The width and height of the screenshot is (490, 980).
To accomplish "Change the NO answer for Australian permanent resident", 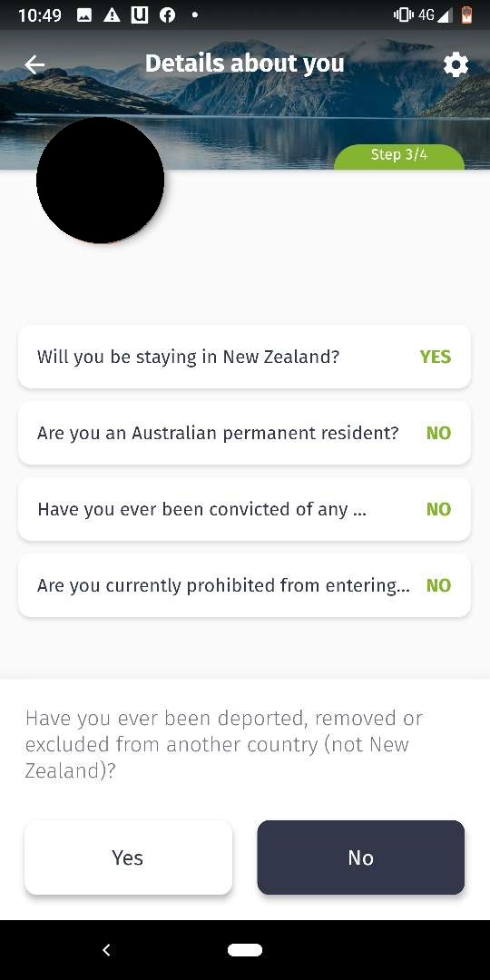I will click(x=438, y=433).
